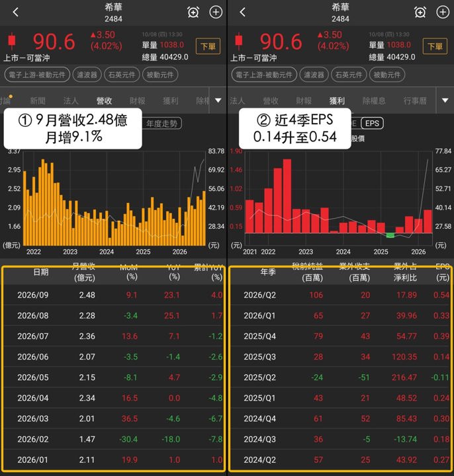Tap MoM column header
The width and height of the screenshot is (454, 476).
pyautogui.click(x=129, y=272)
